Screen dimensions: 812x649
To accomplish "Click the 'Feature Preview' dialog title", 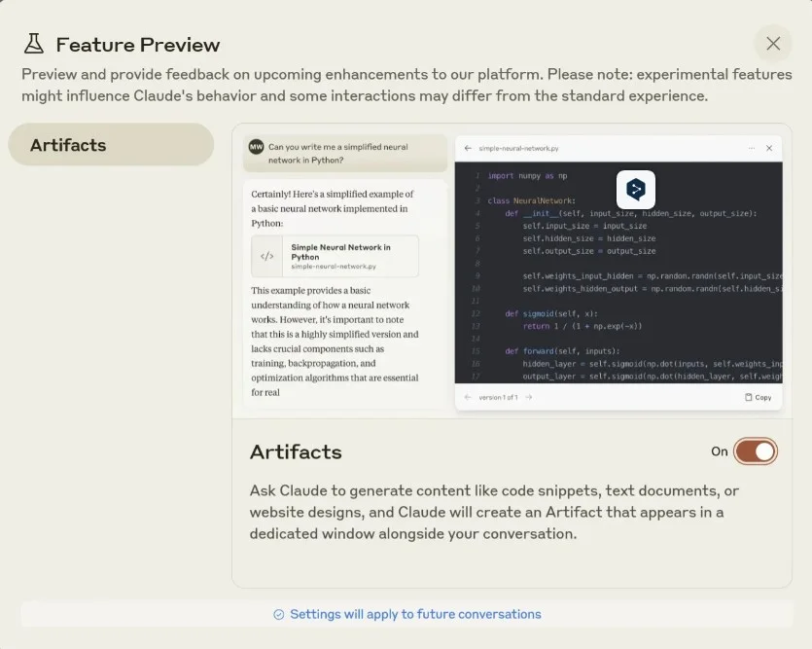I will click(x=138, y=45).
